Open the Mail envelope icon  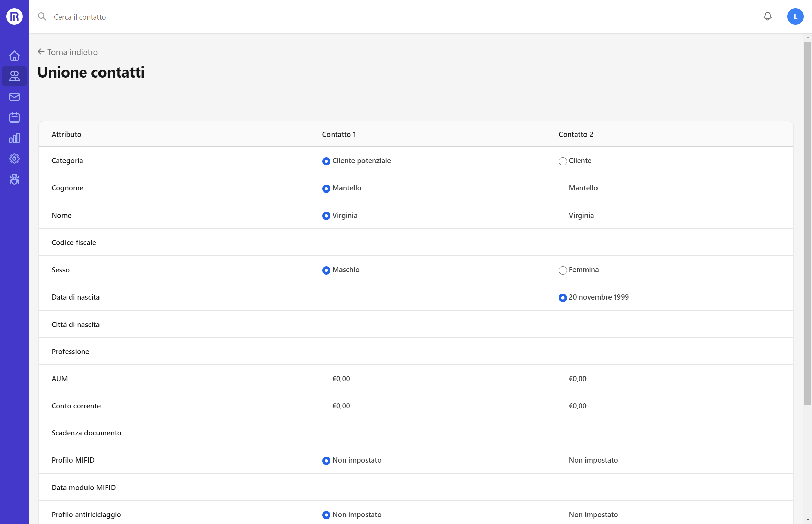point(14,96)
